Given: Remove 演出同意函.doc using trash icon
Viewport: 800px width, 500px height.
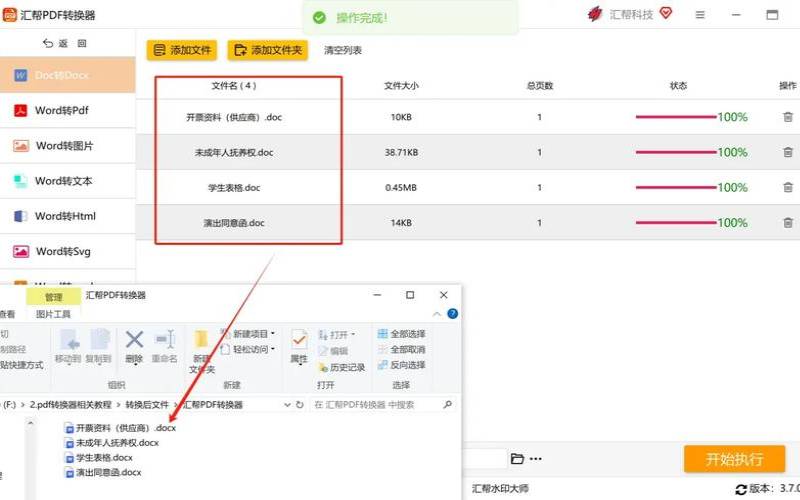Looking at the screenshot, I should pyautogui.click(x=788, y=222).
